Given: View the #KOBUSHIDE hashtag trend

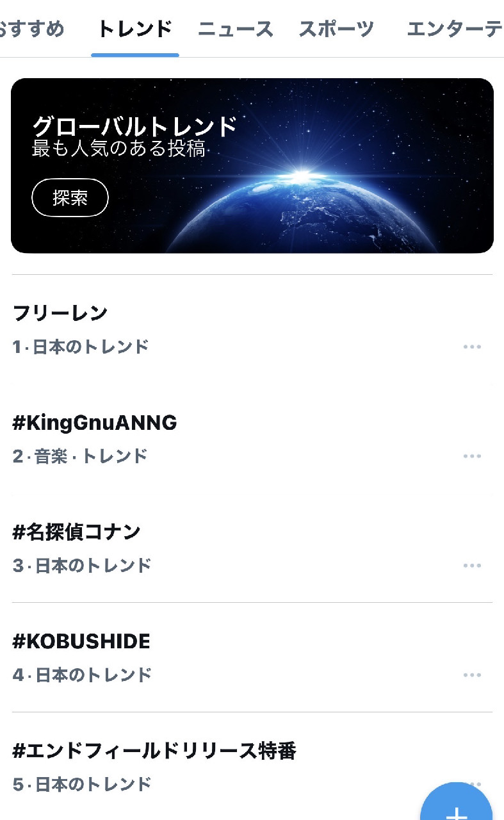Looking at the screenshot, I should [x=81, y=641].
